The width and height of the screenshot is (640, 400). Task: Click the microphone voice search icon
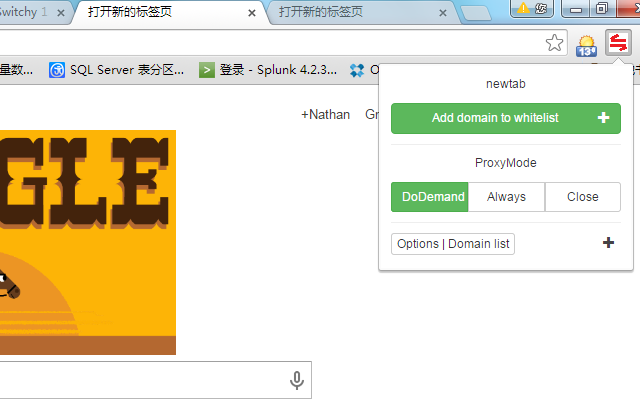pyautogui.click(x=297, y=380)
